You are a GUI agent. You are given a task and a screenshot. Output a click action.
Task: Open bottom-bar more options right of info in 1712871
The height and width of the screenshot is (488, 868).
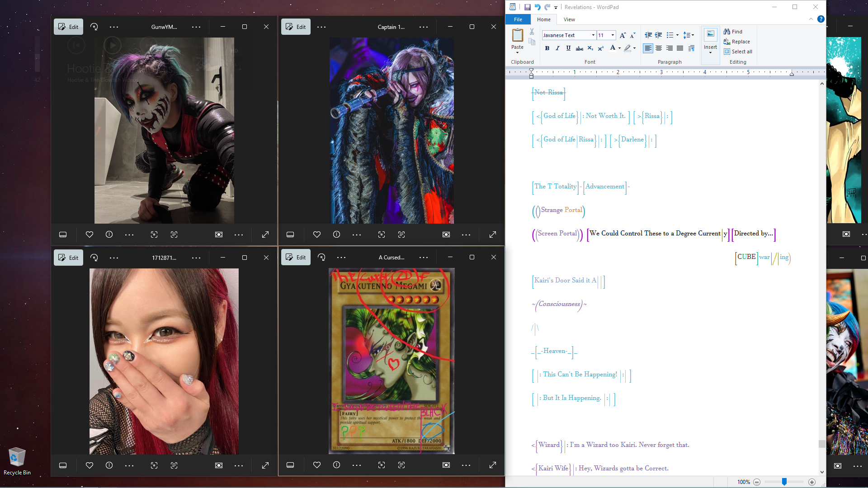pos(129,465)
